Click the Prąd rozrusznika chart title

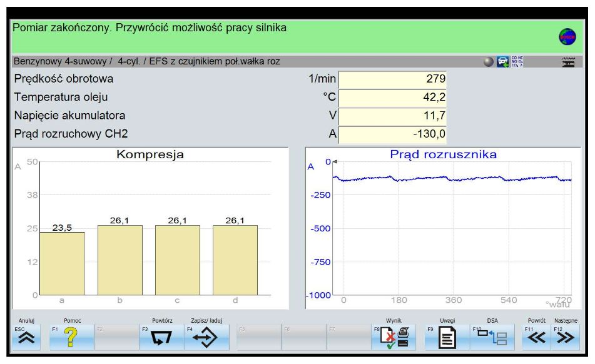443,154
